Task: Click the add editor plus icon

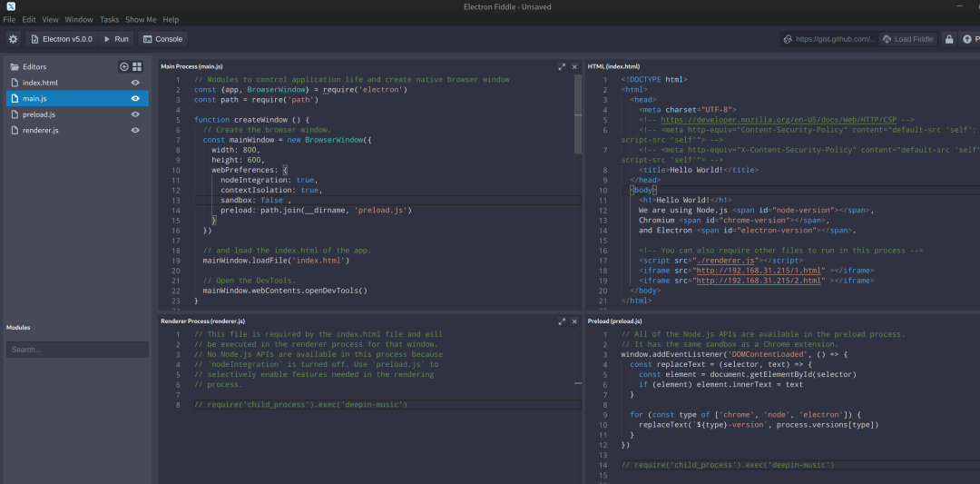Action: [x=124, y=66]
